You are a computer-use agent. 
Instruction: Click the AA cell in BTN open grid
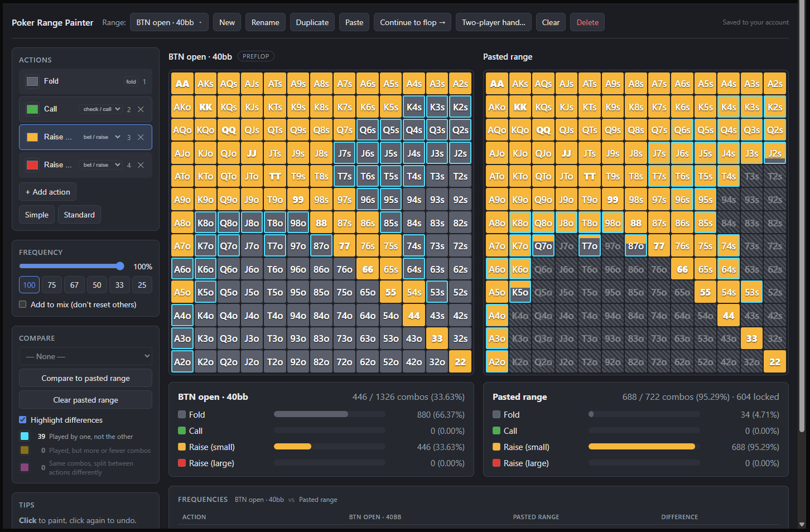[x=182, y=84]
